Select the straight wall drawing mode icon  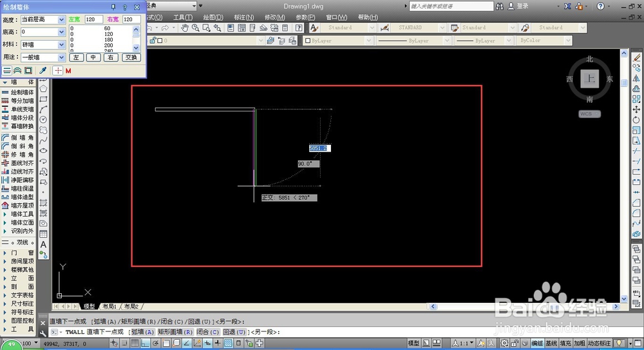(x=7, y=71)
